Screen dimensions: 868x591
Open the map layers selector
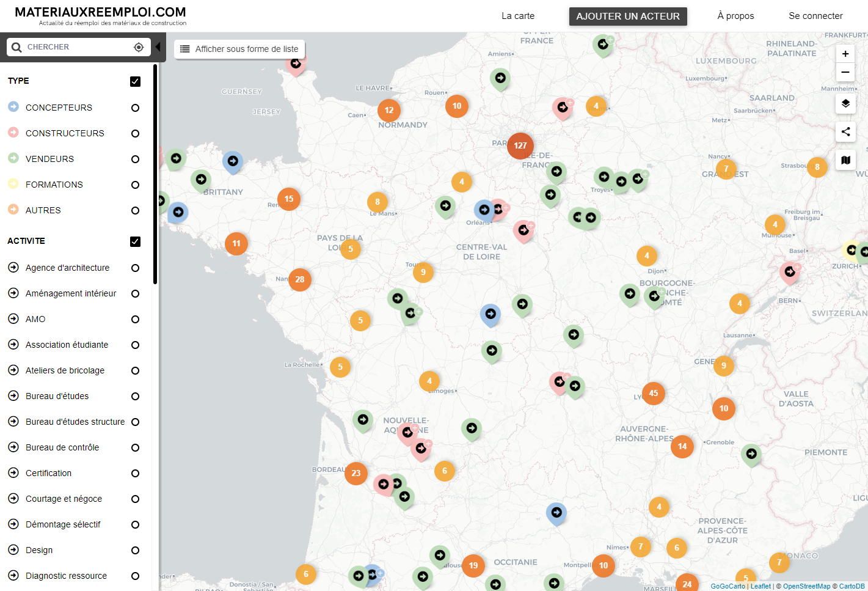point(845,103)
